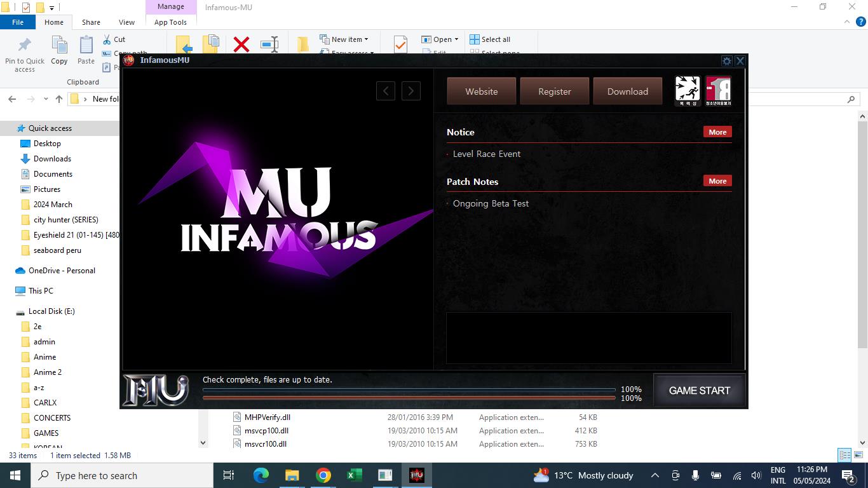The image size is (868, 488).
Task: Collapse the Explorer ribbon chevron
Action: [x=847, y=22]
